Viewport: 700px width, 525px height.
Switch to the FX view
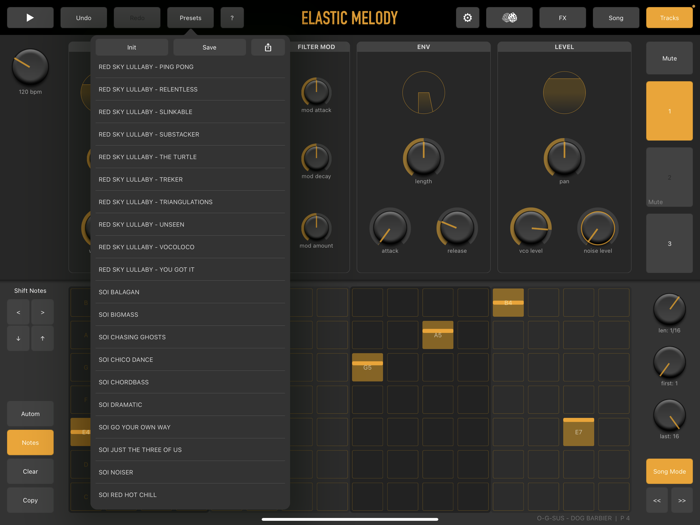[x=562, y=18]
